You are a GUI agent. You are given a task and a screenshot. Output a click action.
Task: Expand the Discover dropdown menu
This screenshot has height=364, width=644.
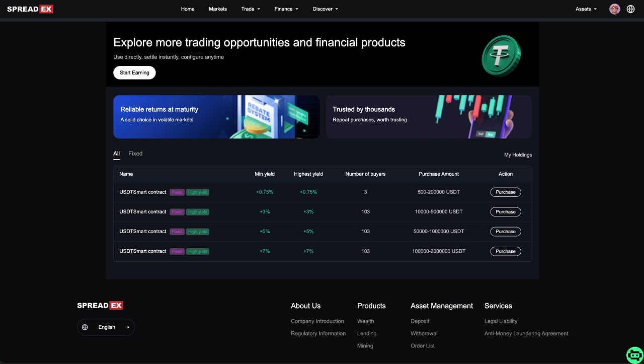(326, 9)
